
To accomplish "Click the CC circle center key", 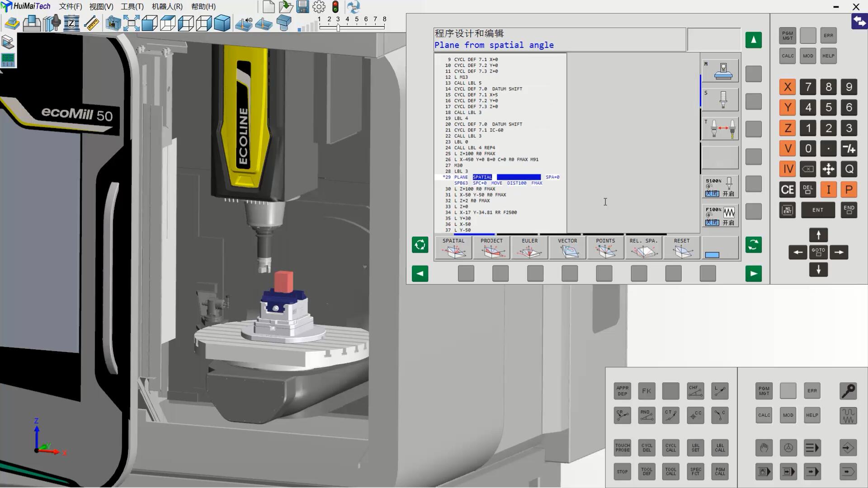I will tap(695, 415).
